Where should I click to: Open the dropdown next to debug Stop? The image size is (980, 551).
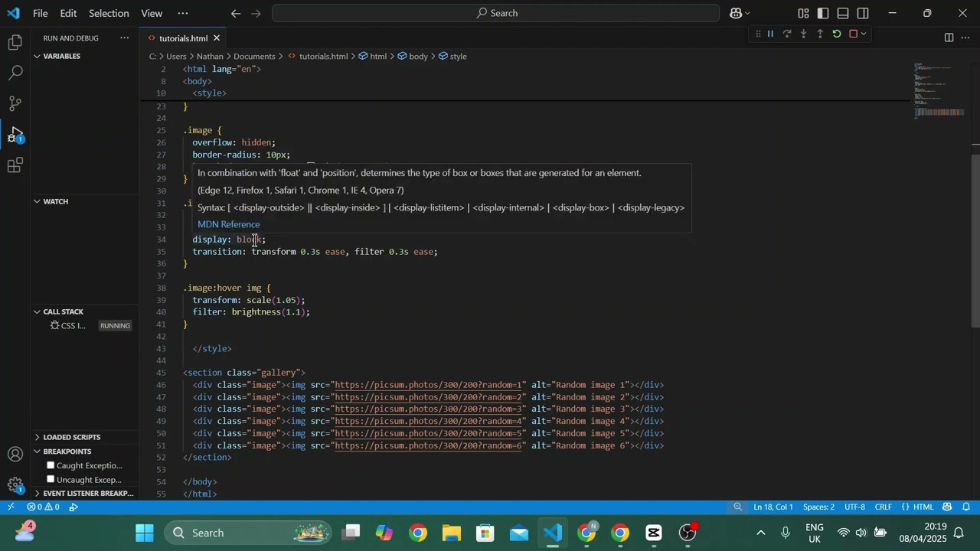[x=864, y=34]
